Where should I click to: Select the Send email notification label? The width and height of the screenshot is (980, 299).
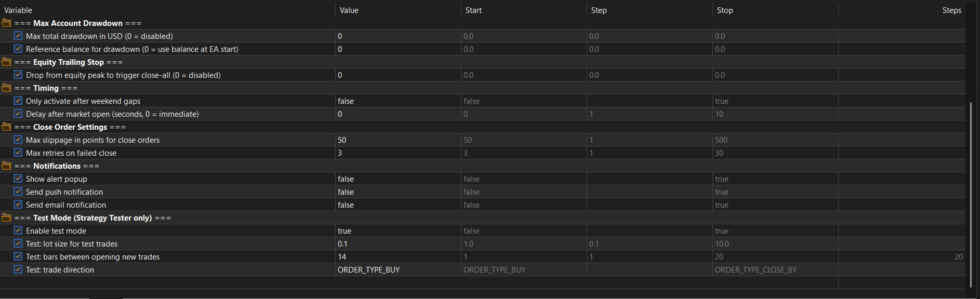click(66, 205)
